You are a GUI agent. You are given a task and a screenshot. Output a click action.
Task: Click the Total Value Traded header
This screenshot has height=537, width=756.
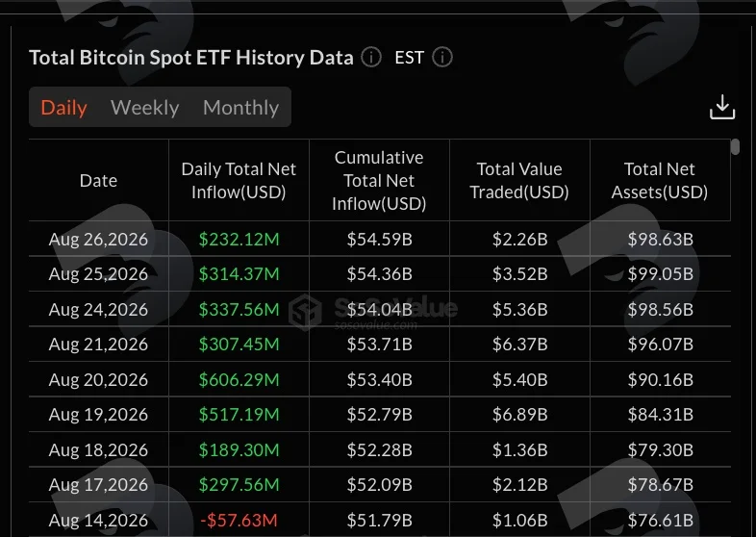[519, 181]
